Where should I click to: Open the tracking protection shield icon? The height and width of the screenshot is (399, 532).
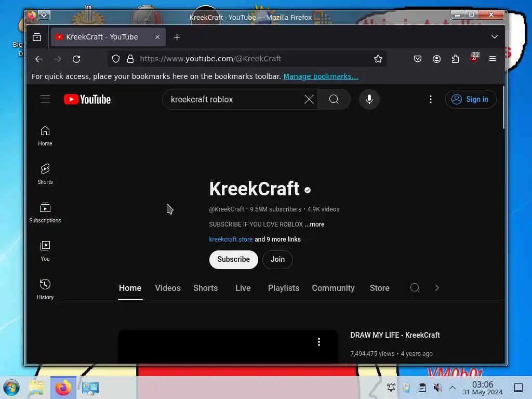(116, 59)
